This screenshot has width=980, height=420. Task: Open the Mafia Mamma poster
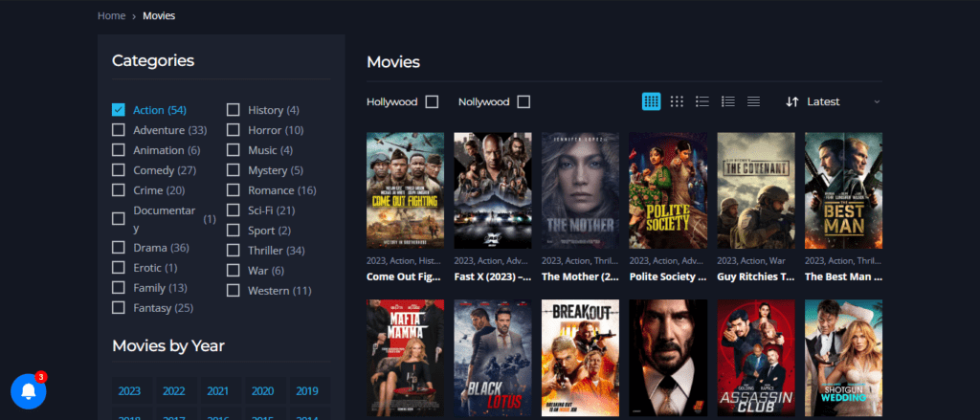405,358
